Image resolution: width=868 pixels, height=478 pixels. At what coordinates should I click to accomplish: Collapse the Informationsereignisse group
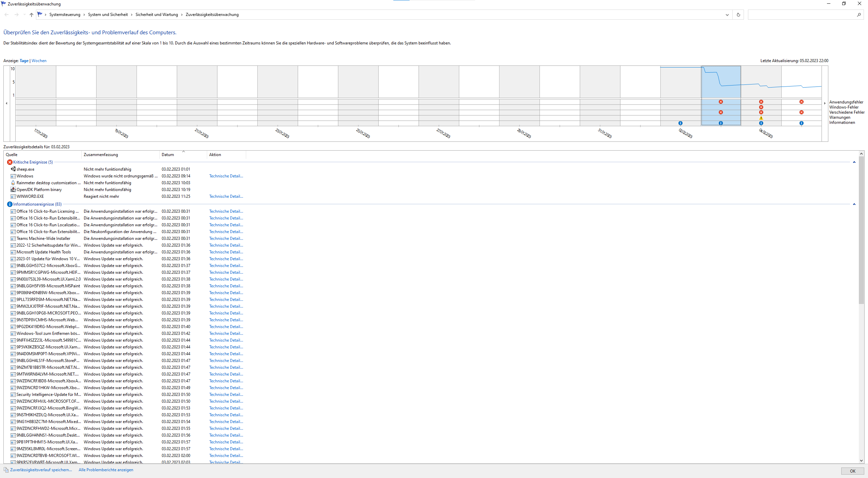(854, 204)
